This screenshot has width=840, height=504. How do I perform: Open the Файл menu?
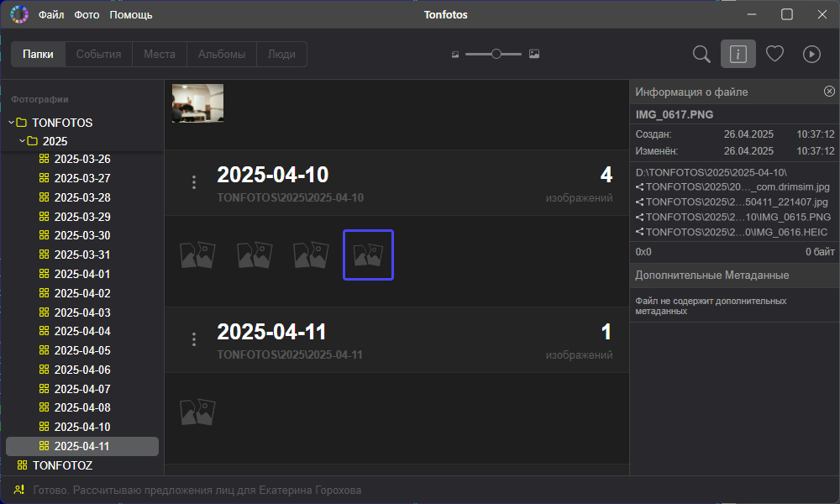(51, 15)
